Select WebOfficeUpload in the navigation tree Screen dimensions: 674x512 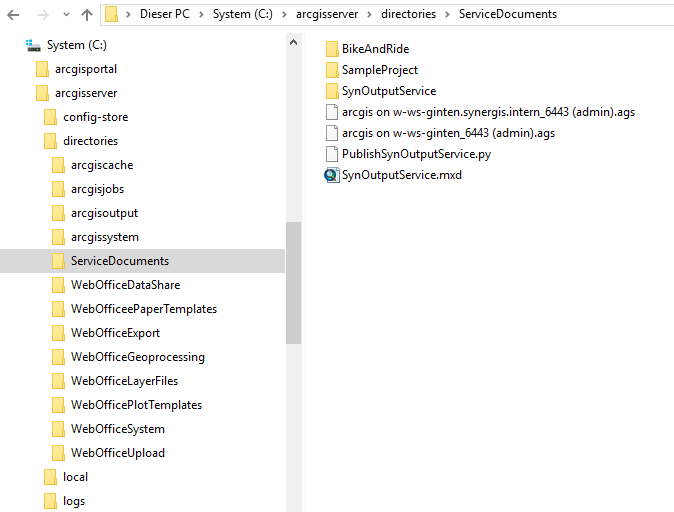coord(118,454)
